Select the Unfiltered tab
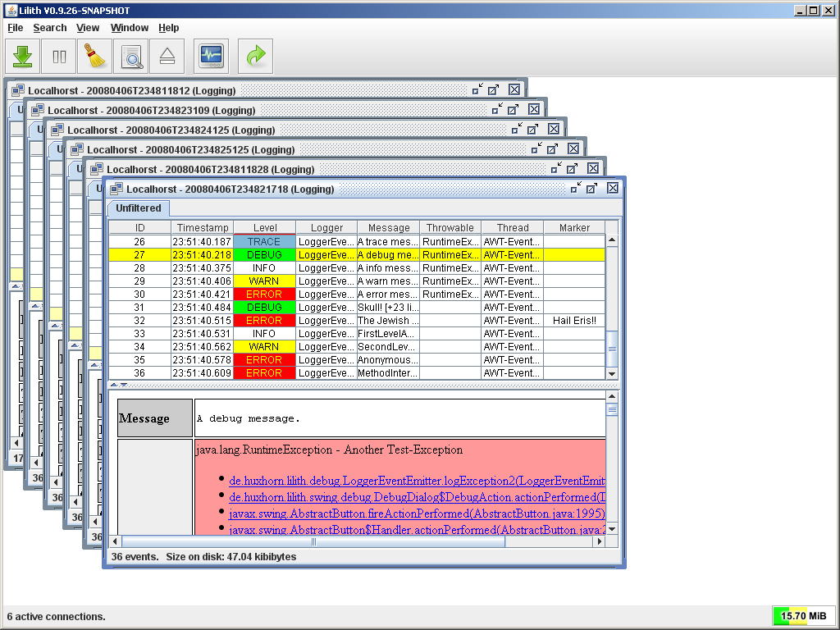The image size is (840, 630). 138,208
